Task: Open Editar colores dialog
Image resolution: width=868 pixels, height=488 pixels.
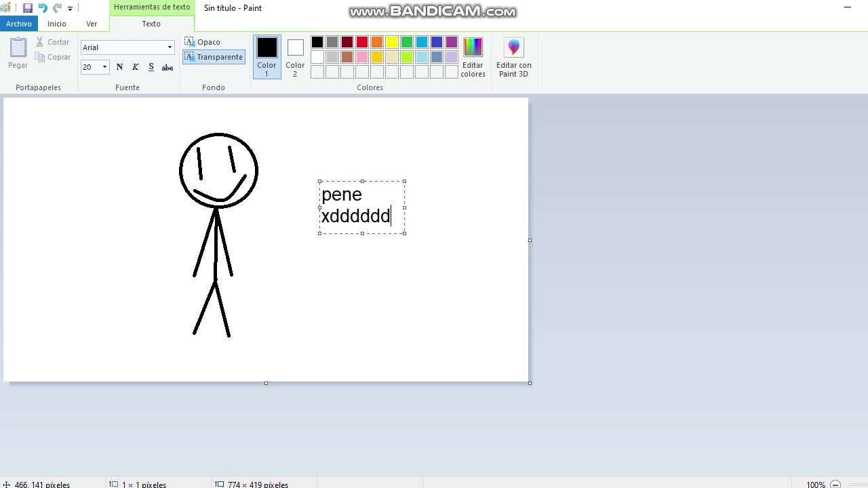Action: pos(473,58)
